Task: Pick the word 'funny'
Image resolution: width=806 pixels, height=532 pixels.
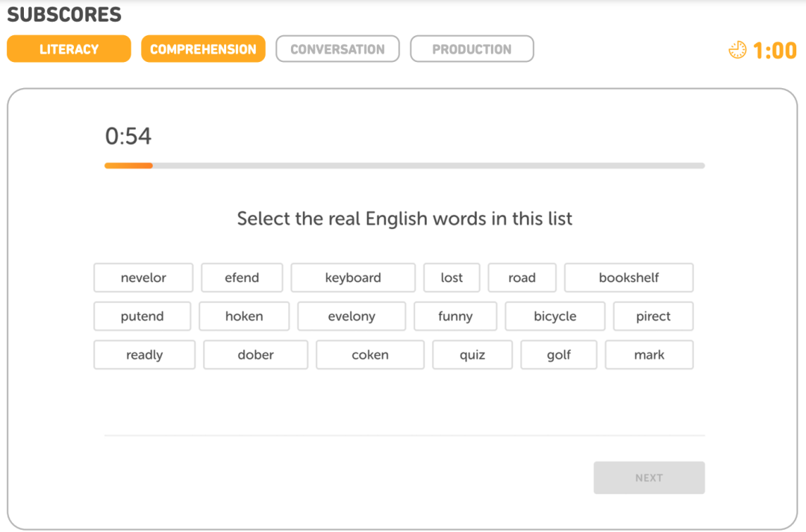Action: 455,316
